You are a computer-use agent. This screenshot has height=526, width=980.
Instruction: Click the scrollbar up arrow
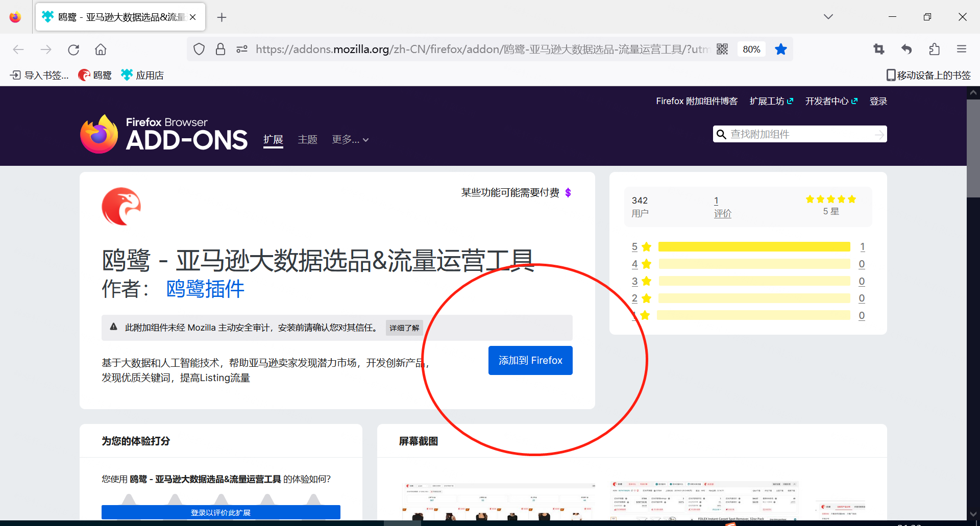(973, 93)
